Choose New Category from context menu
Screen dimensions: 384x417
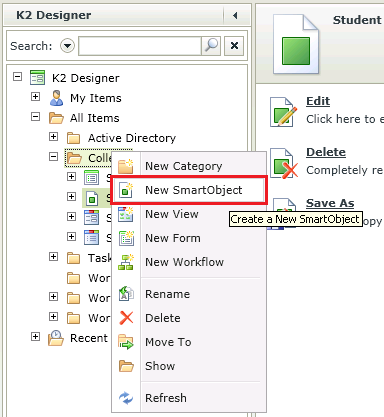coord(189,166)
